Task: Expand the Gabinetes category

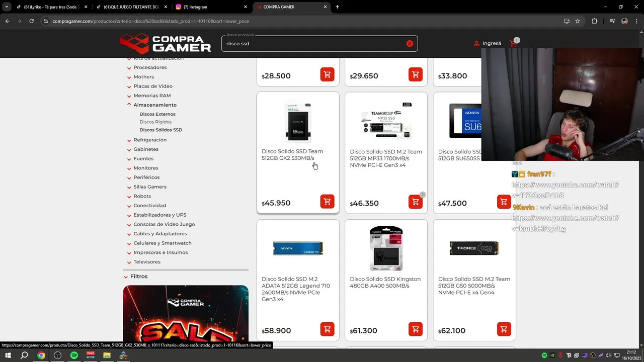Action: [146, 149]
